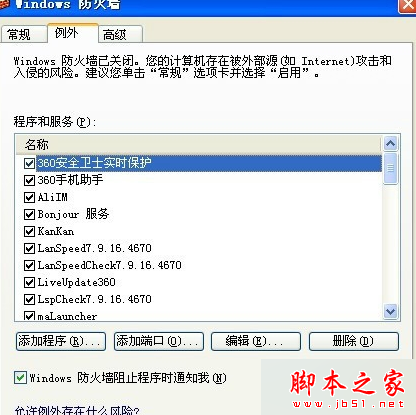Screen dimensions: 416x415
Task: Click the 添加程序(R)... button
Action: [x=61, y=341]
